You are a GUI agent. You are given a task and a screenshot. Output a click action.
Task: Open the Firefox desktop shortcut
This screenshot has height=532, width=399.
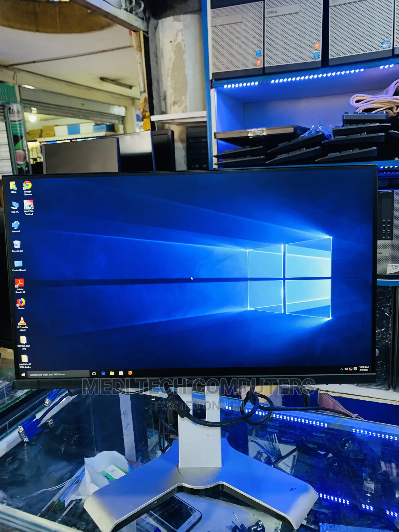pos(21,304)
